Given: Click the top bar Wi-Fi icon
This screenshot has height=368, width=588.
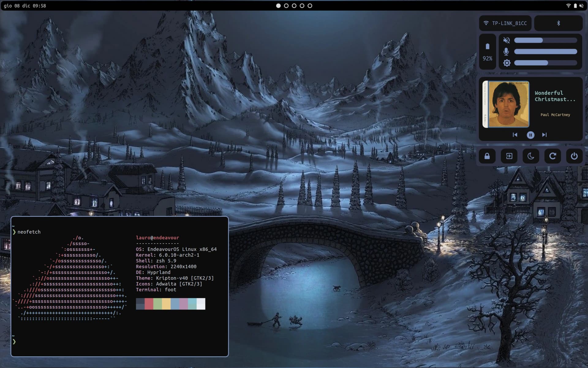Looking at the screenshot, I should 568,6.
